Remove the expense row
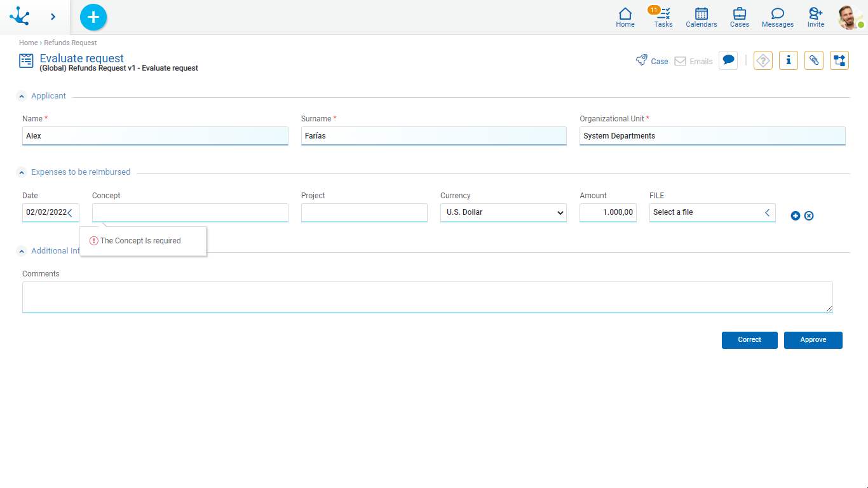The height and width of the screenshot is (488, 868). [x=809, y=216]
